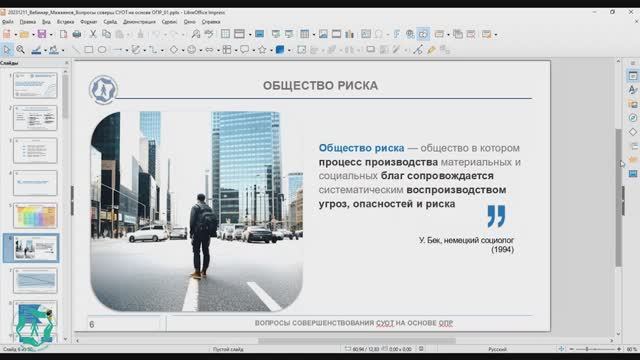Click the Insert Fontwork text icon
This screenshot has width=640, height=360.
[x=397, y=34]
